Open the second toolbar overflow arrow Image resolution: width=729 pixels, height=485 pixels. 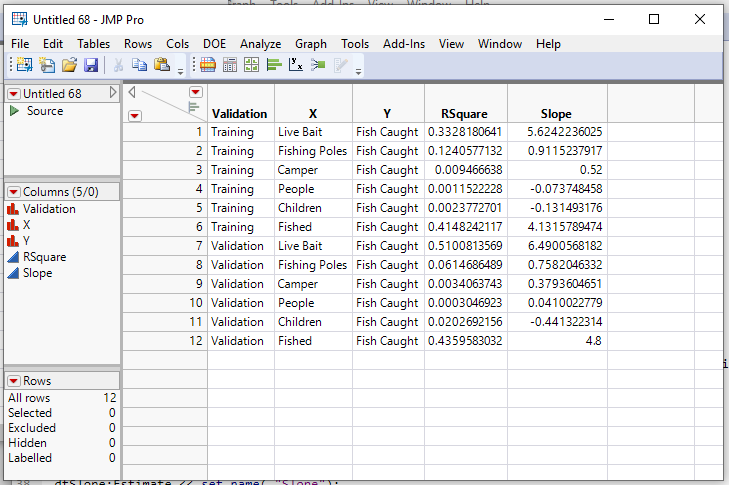(x=358, y=72)
